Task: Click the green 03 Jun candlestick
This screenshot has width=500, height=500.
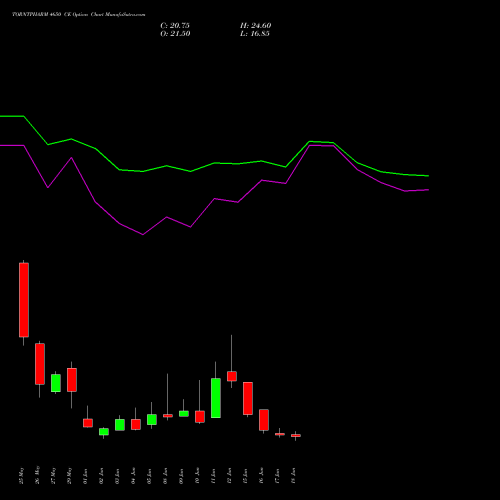Action: (x=120, y=425)
